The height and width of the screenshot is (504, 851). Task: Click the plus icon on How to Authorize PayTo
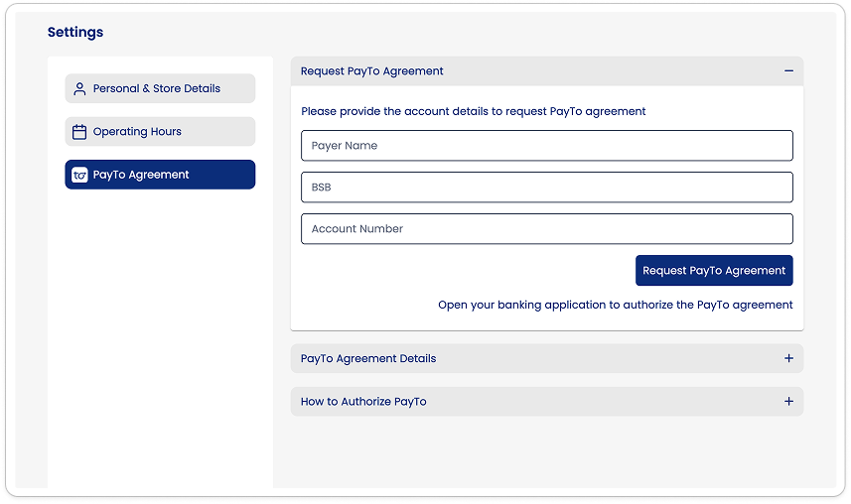[x=788, y=402]
